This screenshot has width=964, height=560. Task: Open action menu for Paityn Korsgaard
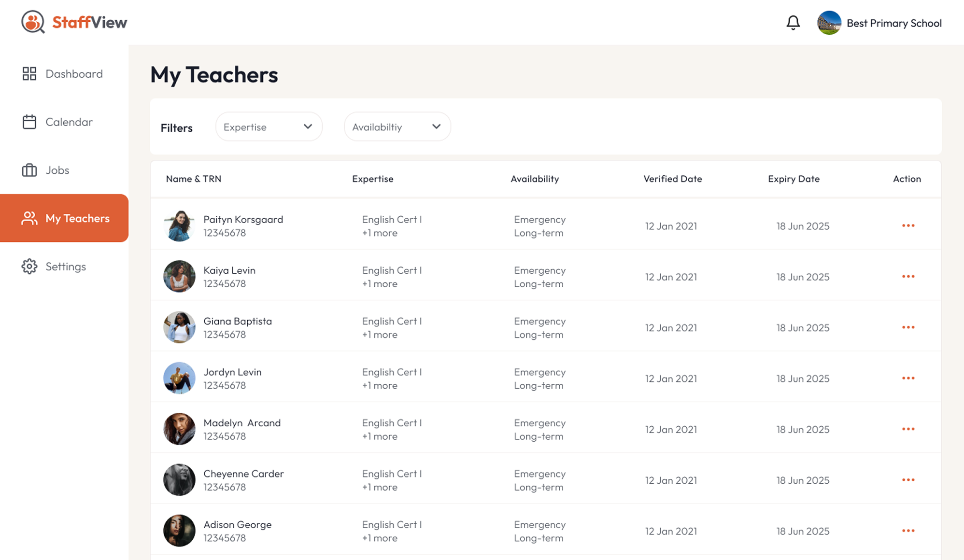tap(908, 226)
